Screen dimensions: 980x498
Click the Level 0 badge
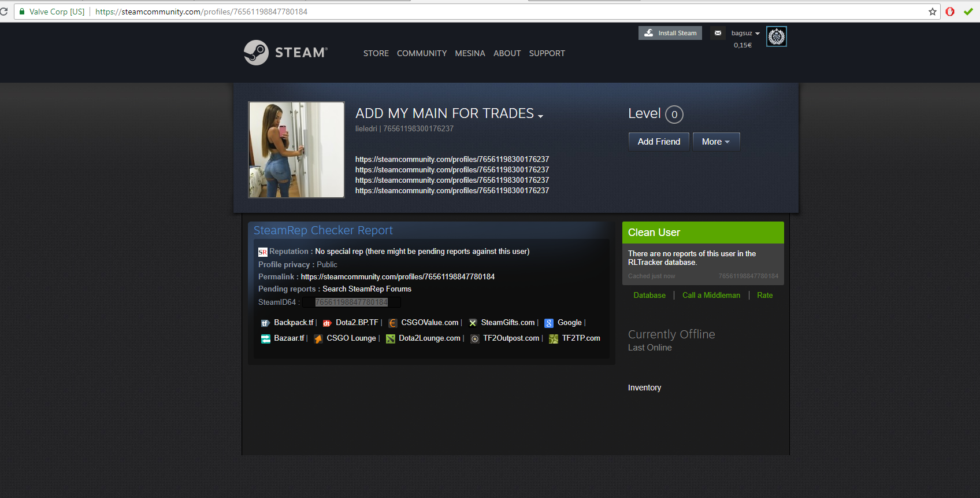pyautogui.click(x=674, y=115)
